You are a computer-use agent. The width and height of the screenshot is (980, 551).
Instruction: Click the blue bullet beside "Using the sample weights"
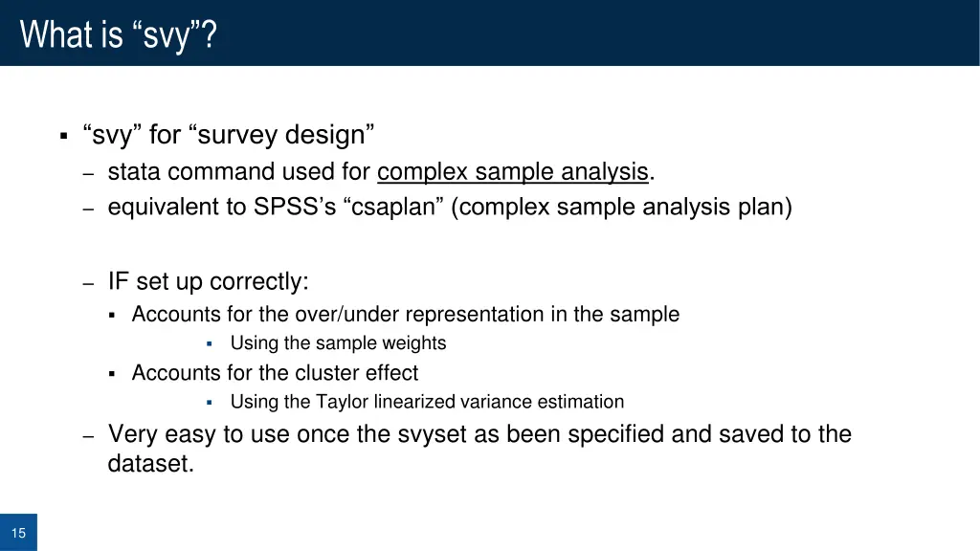pyautogui.click(x=210, y=343)
